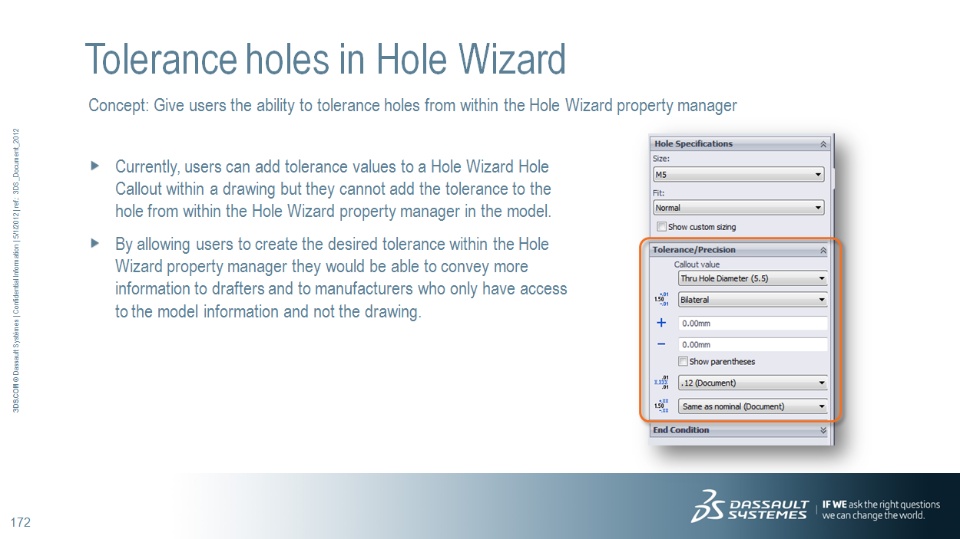This screenshot has width=960, height=539.
Task: Collapse the Tolerance/Precision section chevron
Action: click(823, 250)
